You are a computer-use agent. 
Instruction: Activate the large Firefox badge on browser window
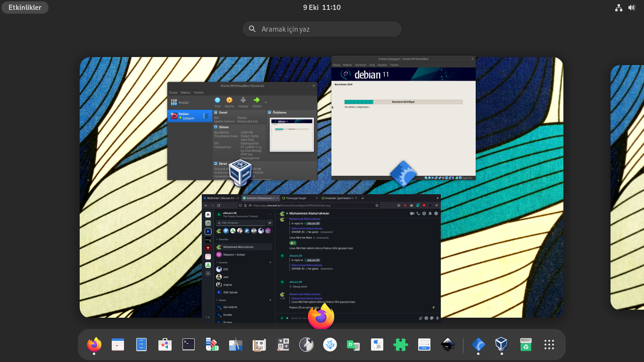(321, 317)
